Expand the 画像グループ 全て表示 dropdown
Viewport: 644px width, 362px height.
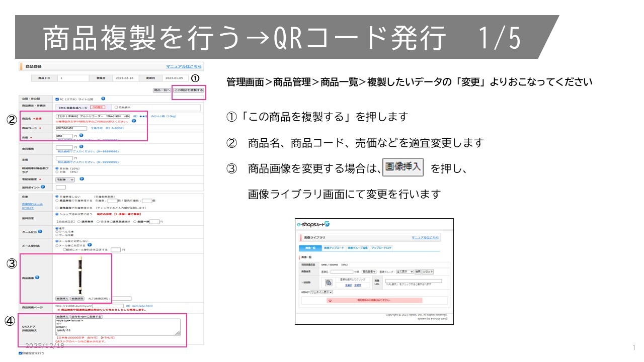[x=404, y=271]
